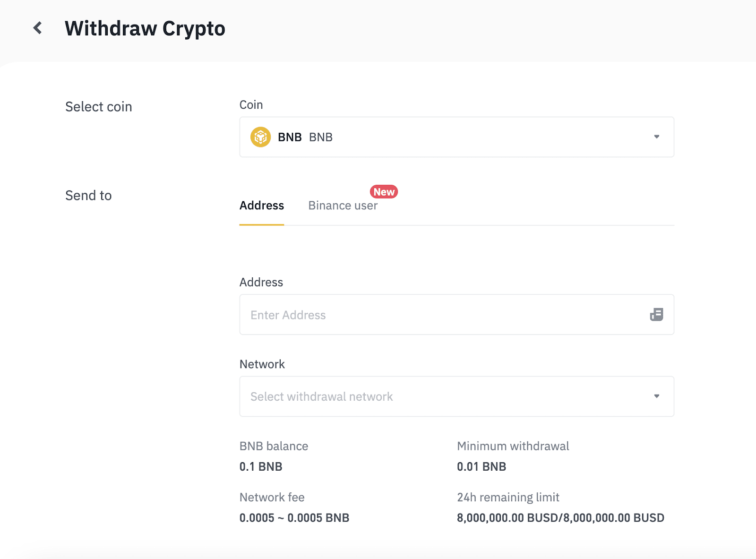Click the Coin field label
This screenshot has width=756, height=559.
coord(251,105)
